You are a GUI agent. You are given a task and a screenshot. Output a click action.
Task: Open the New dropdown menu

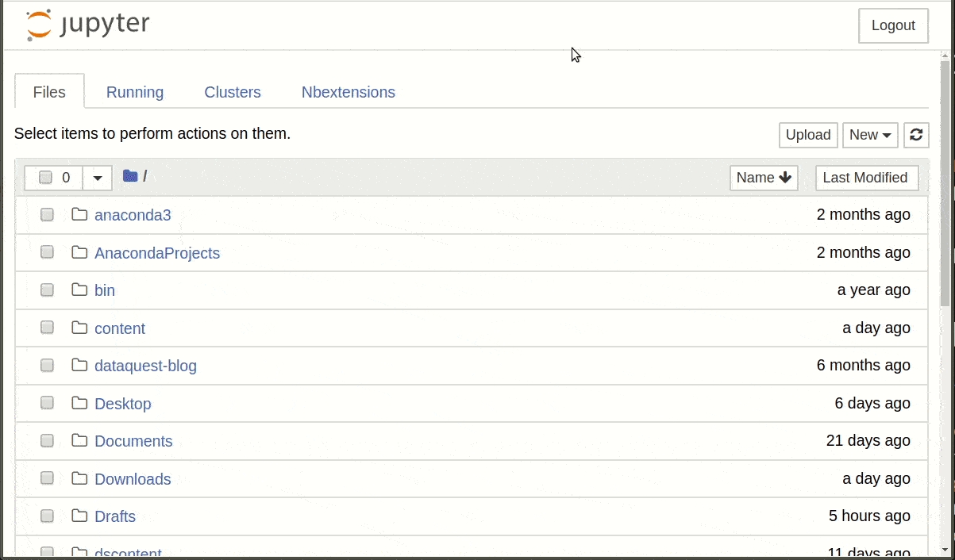point(870,135)
